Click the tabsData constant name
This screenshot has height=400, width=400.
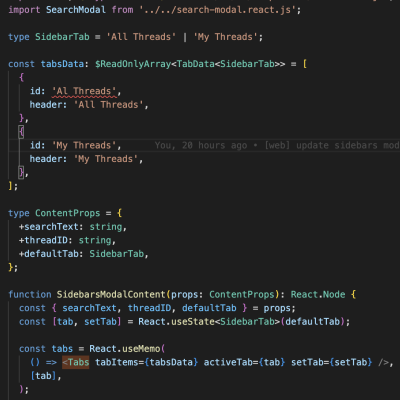click(62, 64)
